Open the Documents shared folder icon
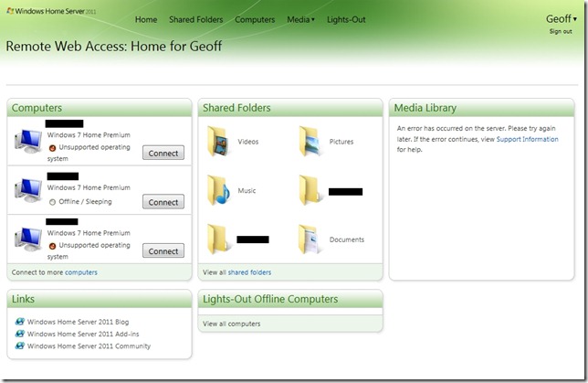 tap(312, 239)
